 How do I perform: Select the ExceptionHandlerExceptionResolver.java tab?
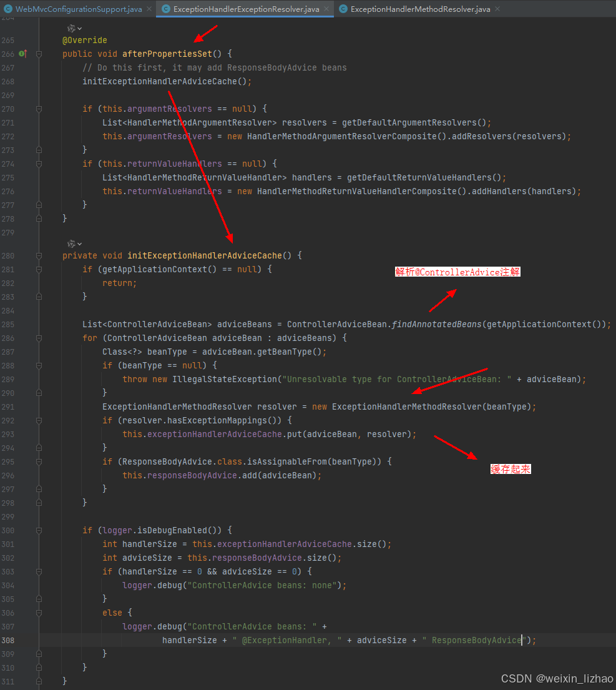pos(246,9)
